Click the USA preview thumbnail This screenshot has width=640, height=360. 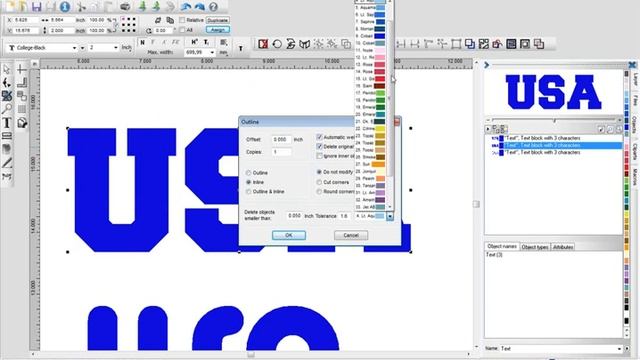(553, 92)
